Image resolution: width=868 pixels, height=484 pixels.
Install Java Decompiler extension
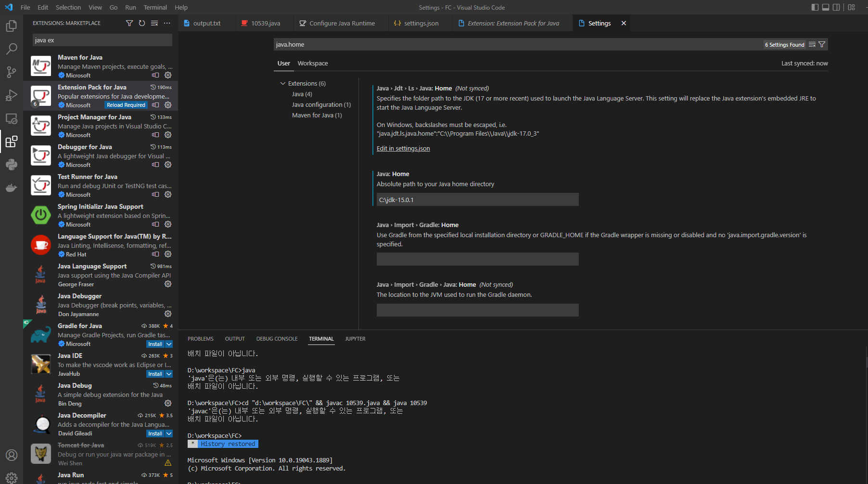(155, 433)
